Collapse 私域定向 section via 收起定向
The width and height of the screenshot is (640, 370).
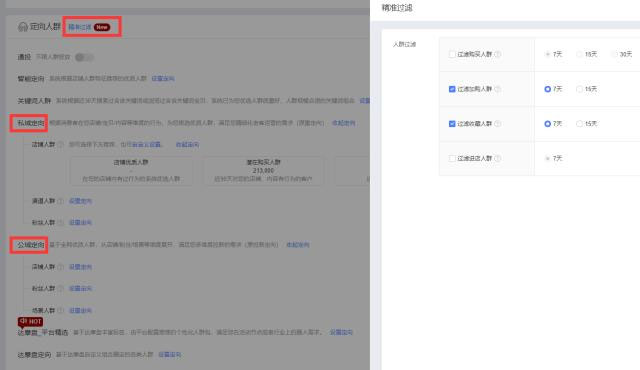pyautogui.click(x=343, y=123)
